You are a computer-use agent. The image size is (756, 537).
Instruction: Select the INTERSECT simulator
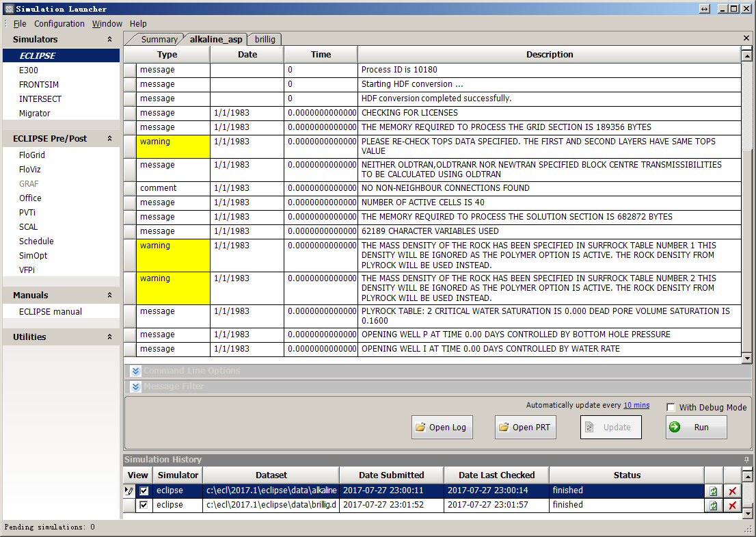click(x=40, y=99)
